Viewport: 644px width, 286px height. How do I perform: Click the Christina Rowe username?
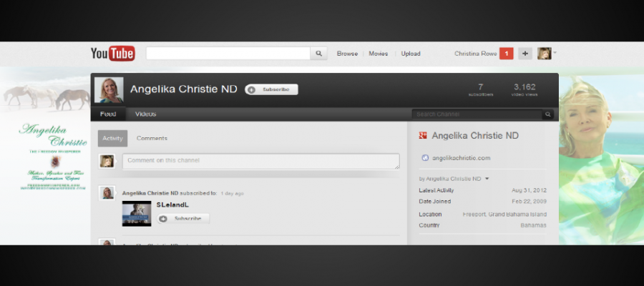[476, 54]
